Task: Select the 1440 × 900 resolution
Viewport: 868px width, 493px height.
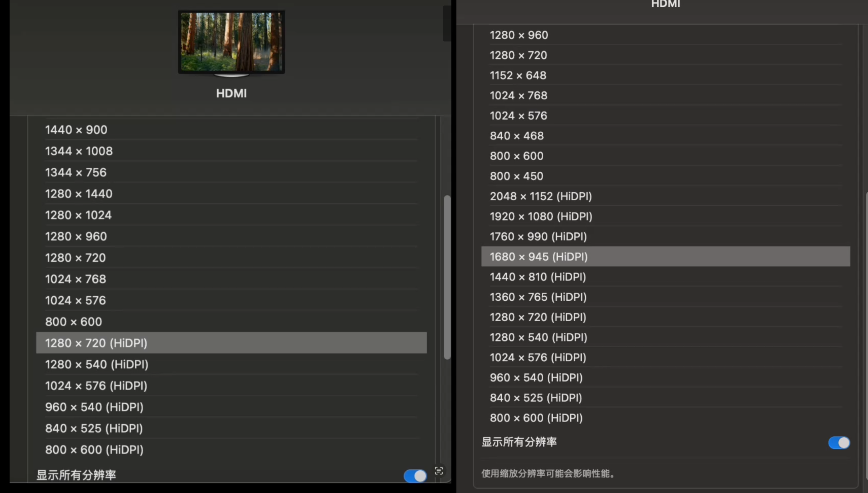Action: coord(76,130)
